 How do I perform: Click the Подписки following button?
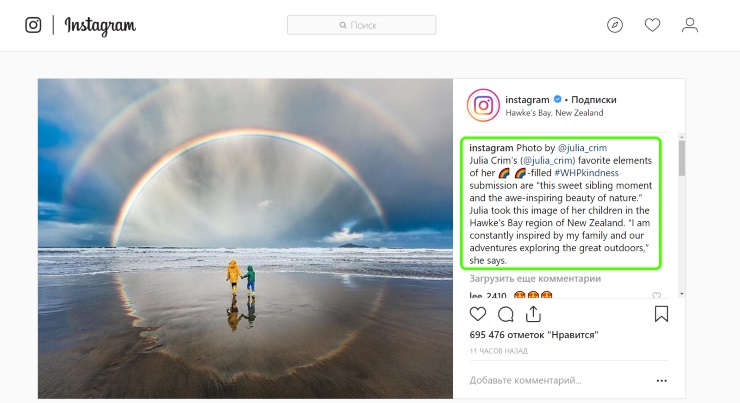click(x=594, y=100)
